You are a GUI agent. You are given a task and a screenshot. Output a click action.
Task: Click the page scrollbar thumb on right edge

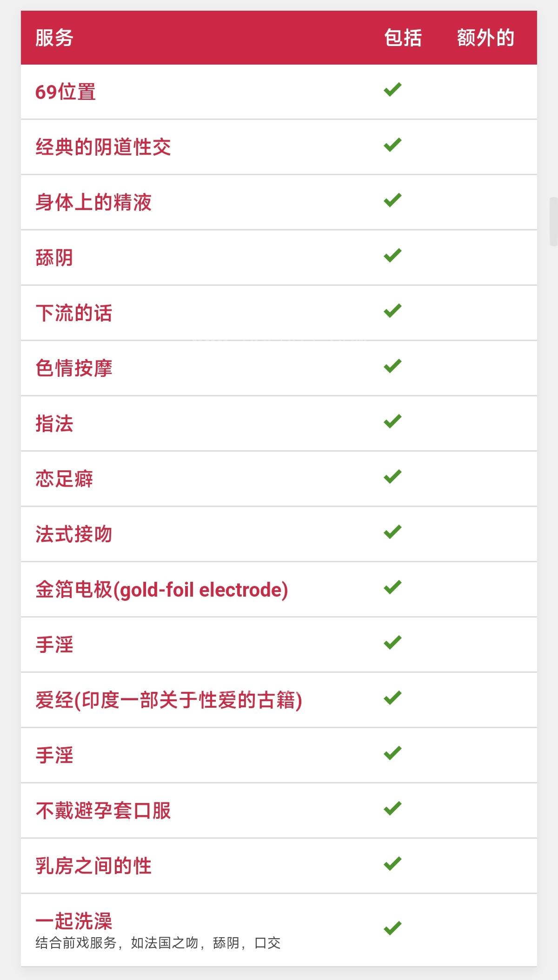tap(554, 221)
